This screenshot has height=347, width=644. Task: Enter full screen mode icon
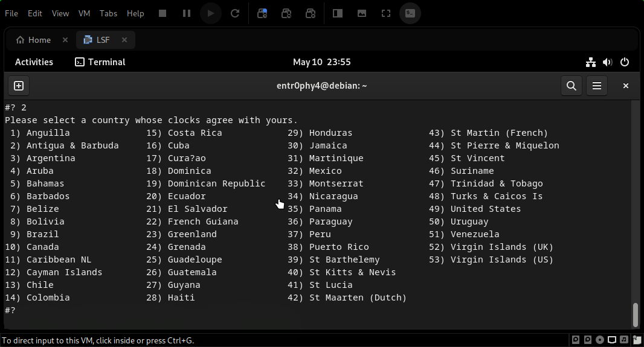coord(385,13)
